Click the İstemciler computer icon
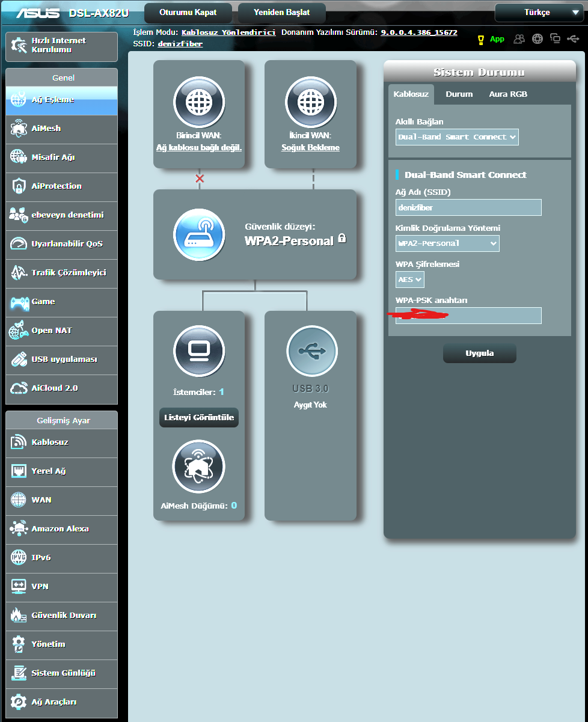588x722 pixels. [x=199, y=350]
